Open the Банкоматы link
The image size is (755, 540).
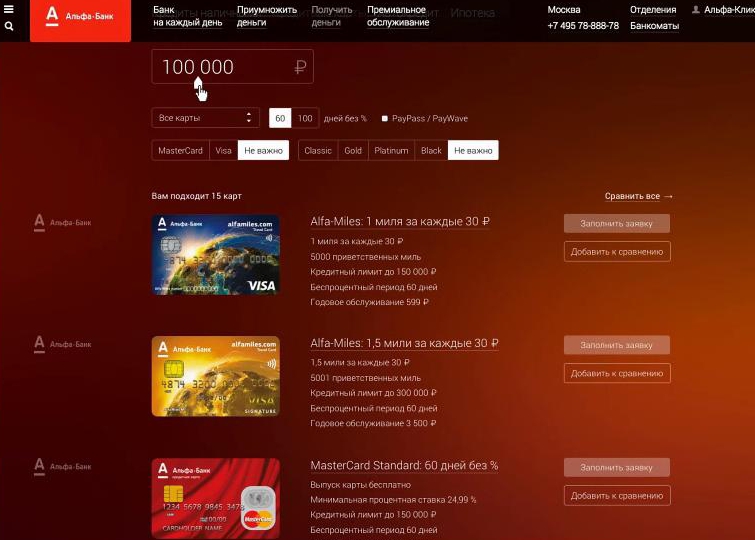(x=654, y=26)
